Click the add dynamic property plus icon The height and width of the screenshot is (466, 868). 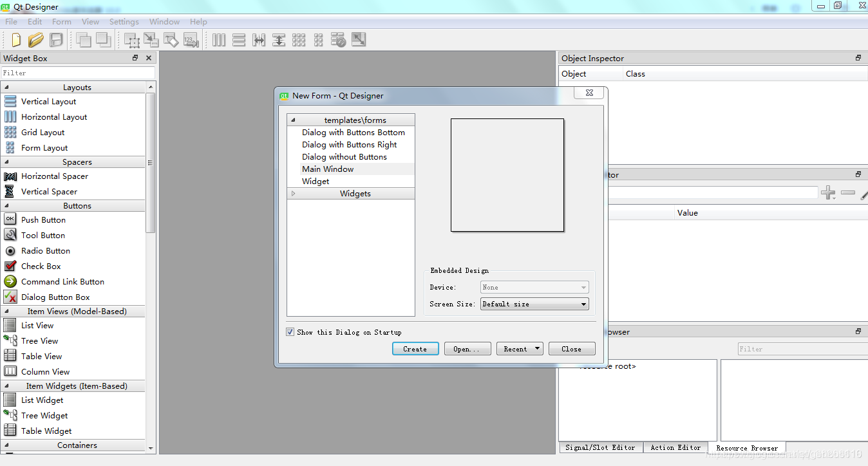[x=828, y=192]
